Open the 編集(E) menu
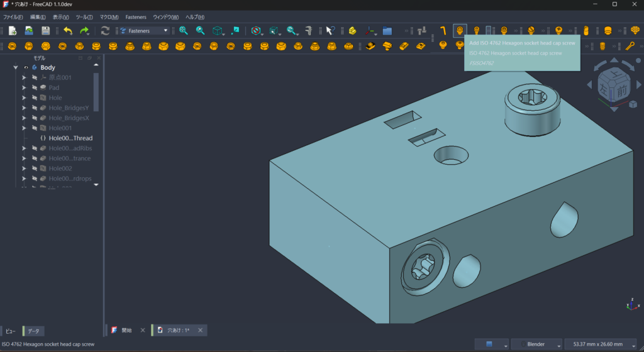Viewport: 644px width, 352px height. (x=38, y=17)
